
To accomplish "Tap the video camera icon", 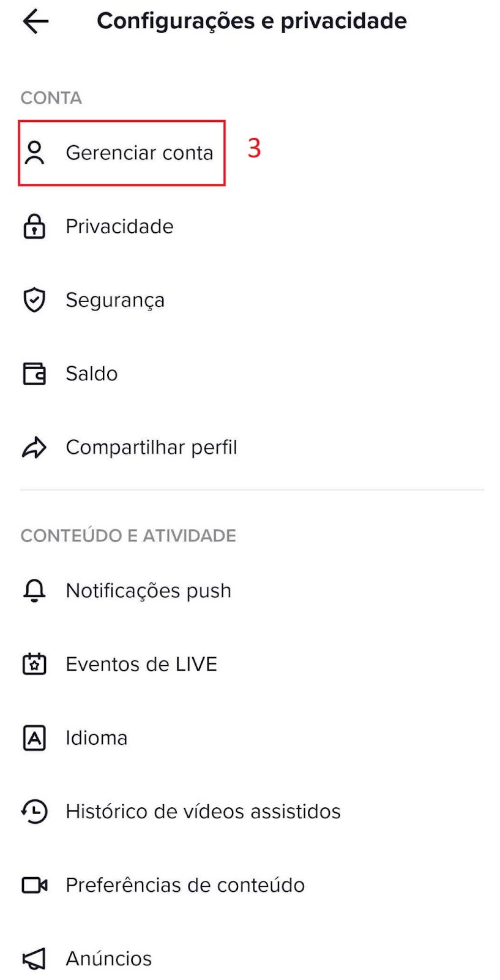I will coord(34,885).
